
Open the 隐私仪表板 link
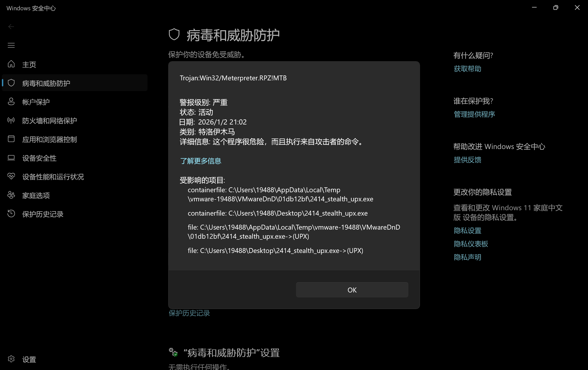(471, 244)
